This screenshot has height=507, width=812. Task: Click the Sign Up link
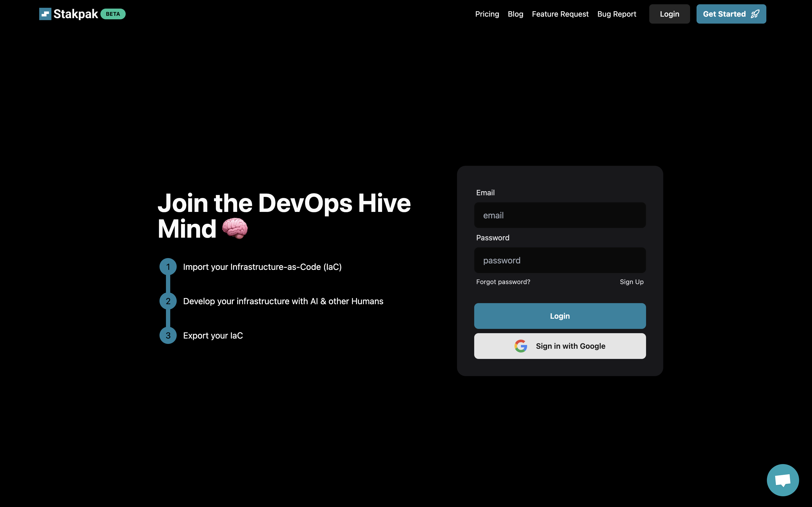632,282
